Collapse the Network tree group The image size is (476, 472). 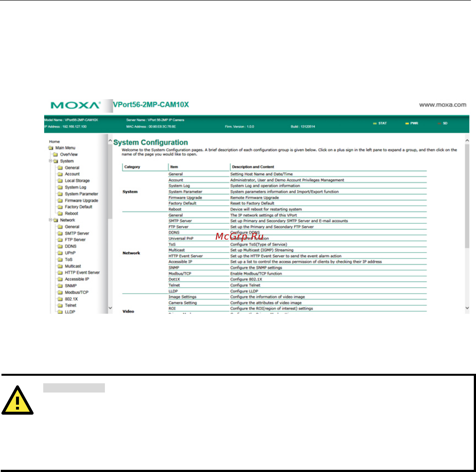click(x=50, y=220)
